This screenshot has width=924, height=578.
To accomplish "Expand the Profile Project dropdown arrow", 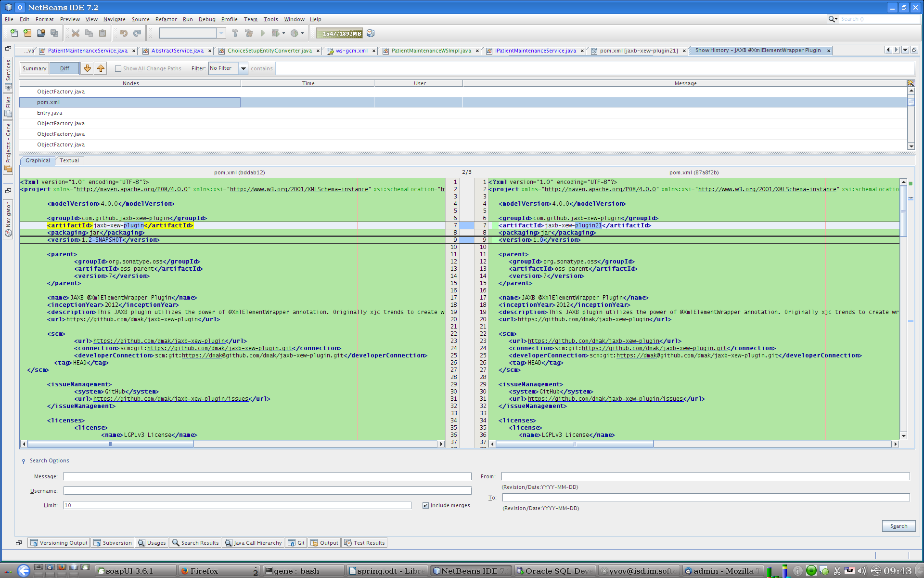I will (x=302, y=33).
